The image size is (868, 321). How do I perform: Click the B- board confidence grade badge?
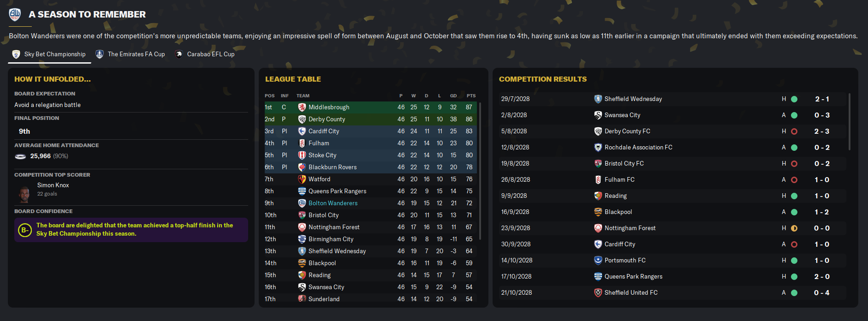[25, 230]
